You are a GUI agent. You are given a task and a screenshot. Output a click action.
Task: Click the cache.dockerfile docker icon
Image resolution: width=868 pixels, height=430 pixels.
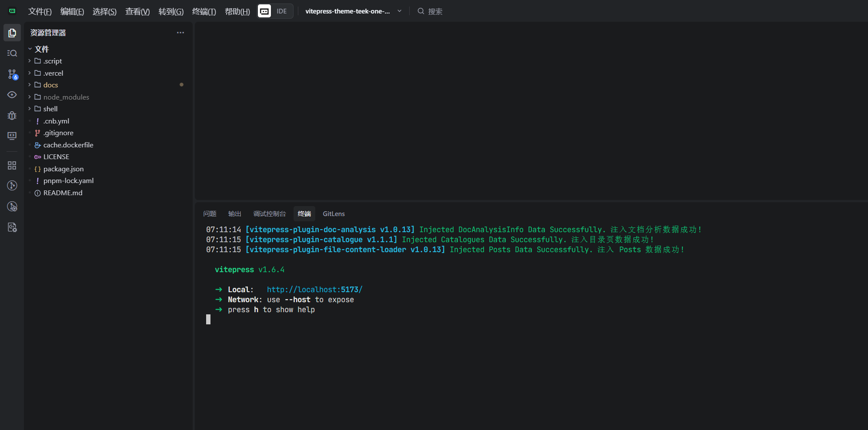37,145
